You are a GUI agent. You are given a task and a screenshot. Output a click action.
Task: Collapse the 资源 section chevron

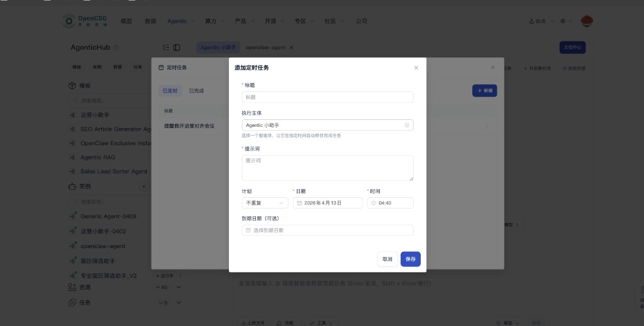click(x=179, y=288)
